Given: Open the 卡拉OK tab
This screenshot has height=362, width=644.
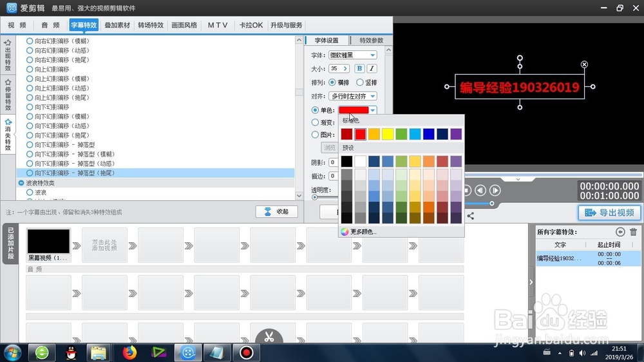Looking at the screenshot, I should [251, 25].
